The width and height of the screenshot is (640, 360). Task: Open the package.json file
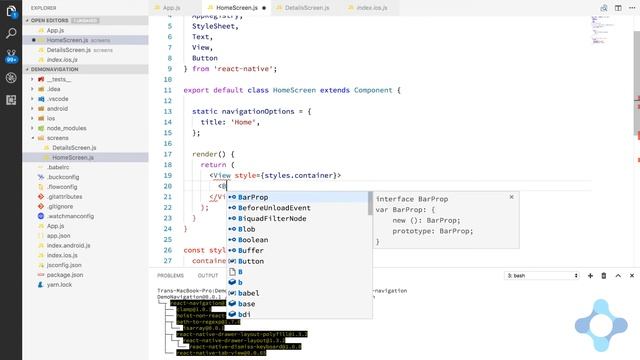(85, 275)
